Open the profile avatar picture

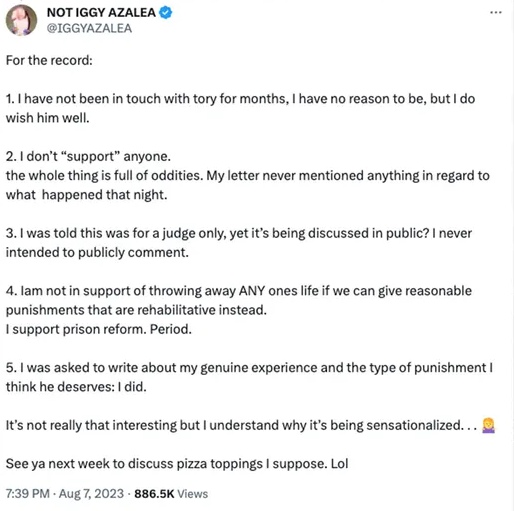click(21, 20)
